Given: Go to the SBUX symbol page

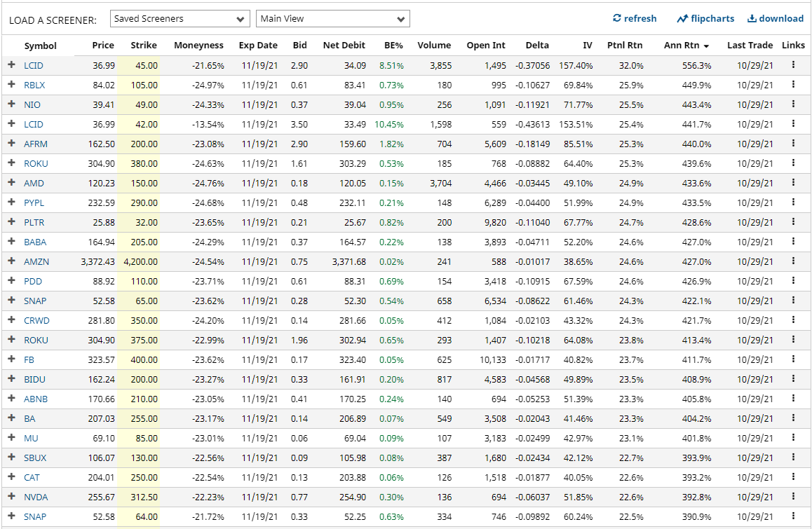Looking at the screenshot, I should 35,458.
